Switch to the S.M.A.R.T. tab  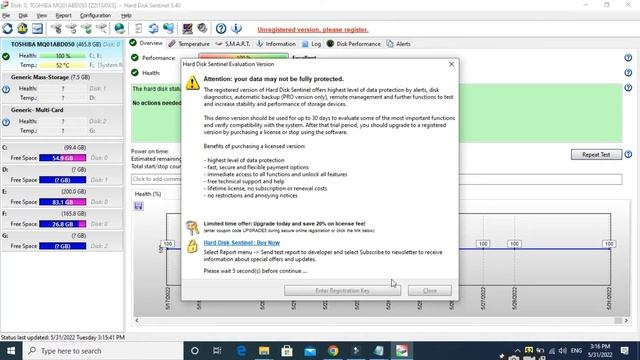(x=233, y=44)
